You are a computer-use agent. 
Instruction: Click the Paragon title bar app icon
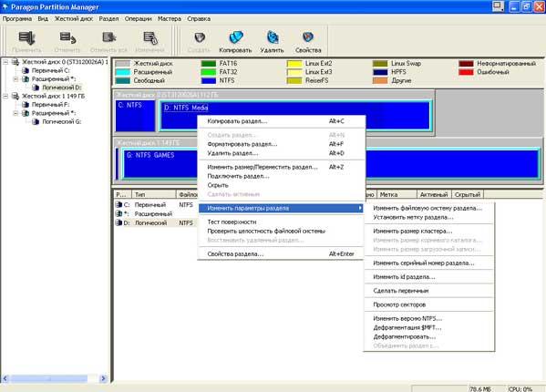(x=5, y=7)
